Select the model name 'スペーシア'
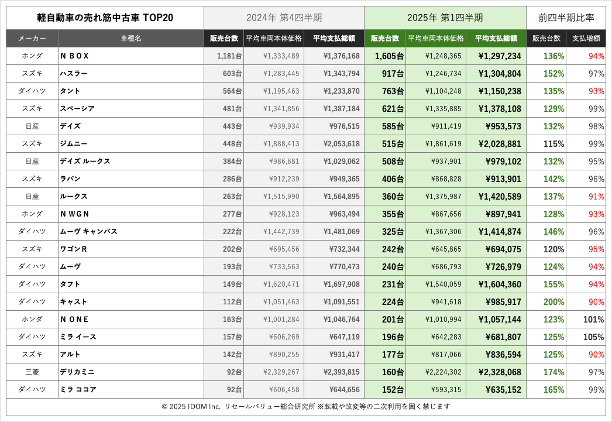 pos(77,109)
